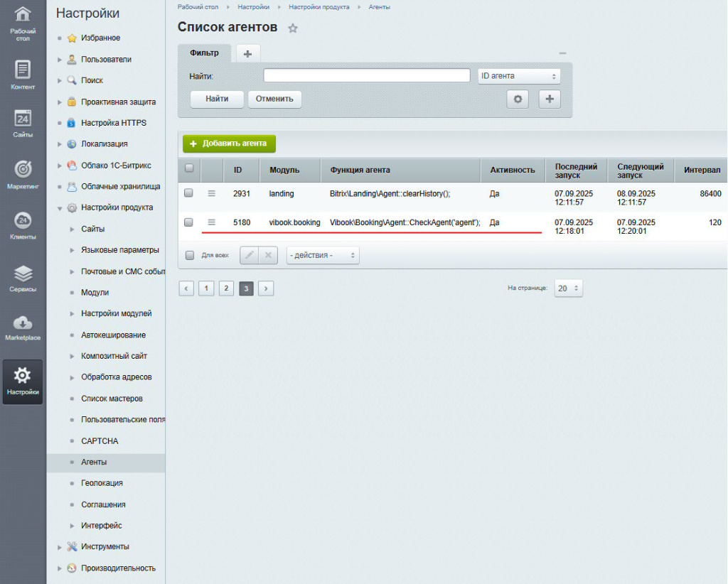The width and height of the screenshot is (728, 584).
Task: Add page to favorites with star icon
Action: pyautogui.click(x=293, y=28)
